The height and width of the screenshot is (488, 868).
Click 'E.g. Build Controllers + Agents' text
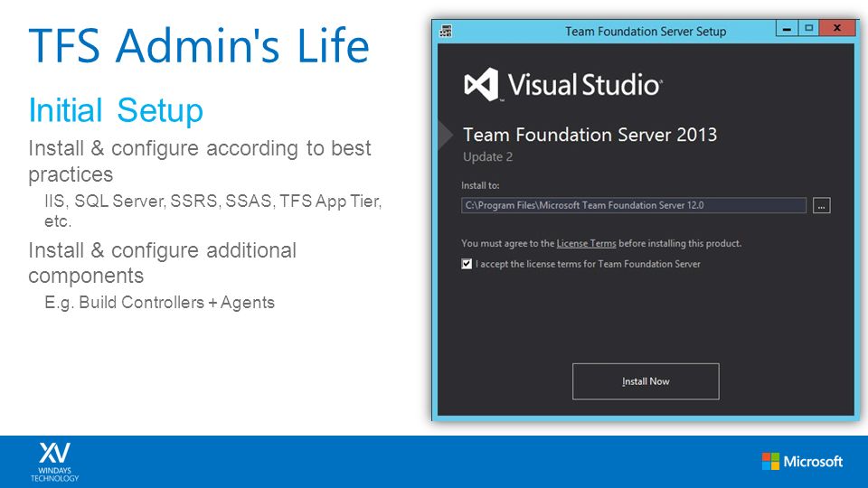coord(159,303)
